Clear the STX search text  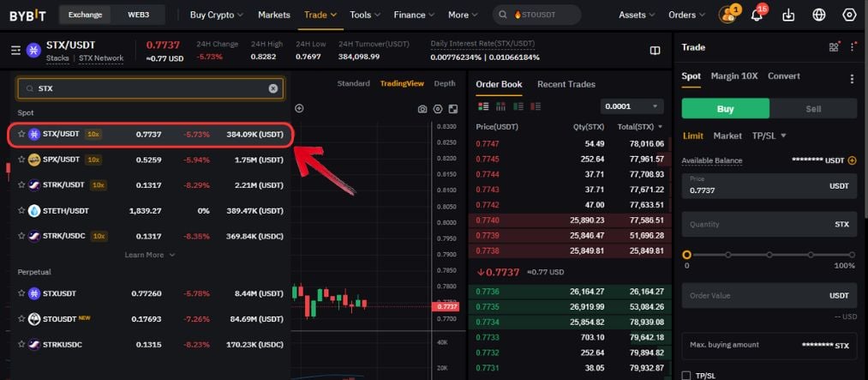point(273,88)
